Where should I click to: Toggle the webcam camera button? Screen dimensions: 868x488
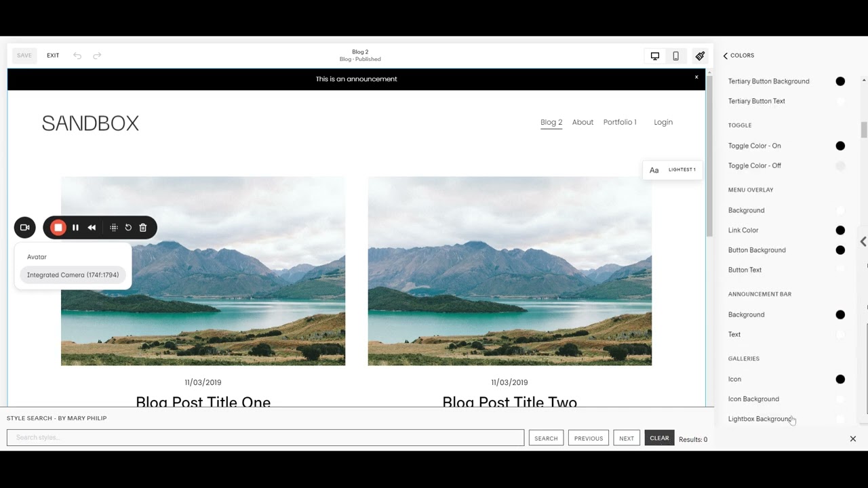(x=24, y=228)
